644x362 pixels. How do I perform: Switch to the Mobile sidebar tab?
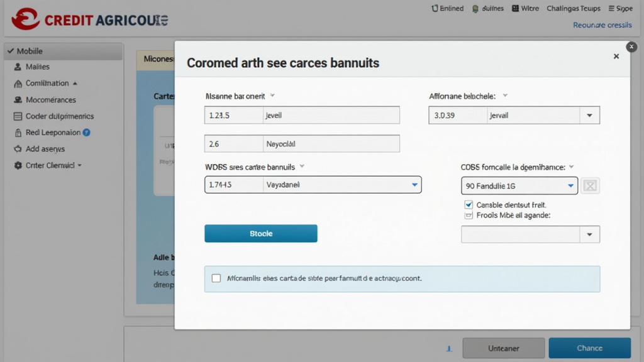[25, 50]
